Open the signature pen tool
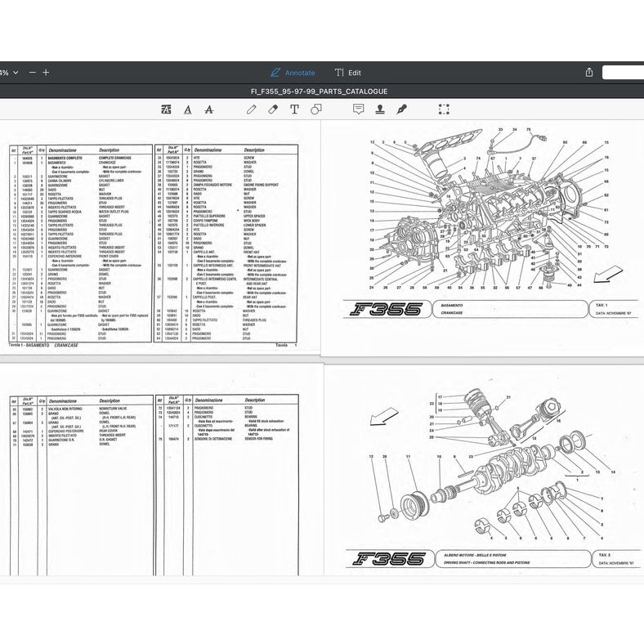Viewport: 644px width, 644px height. tap(401, 109)
